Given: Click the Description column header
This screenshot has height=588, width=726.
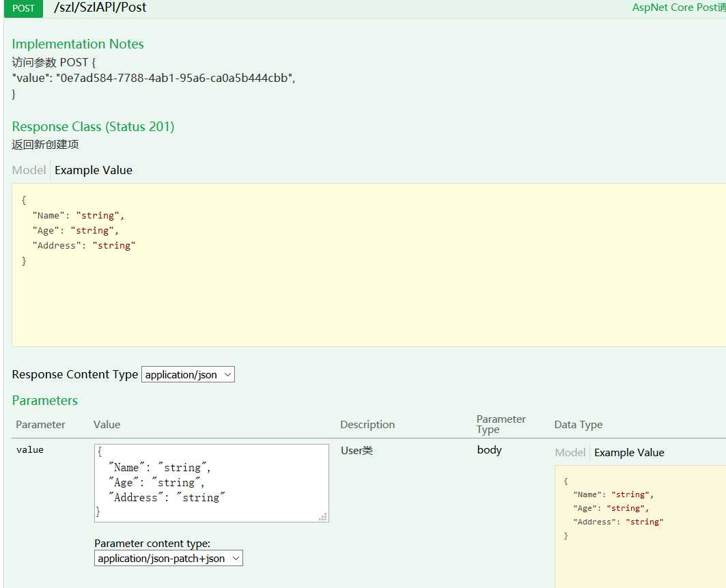Looking at the screenshot, I should (367, 425).
